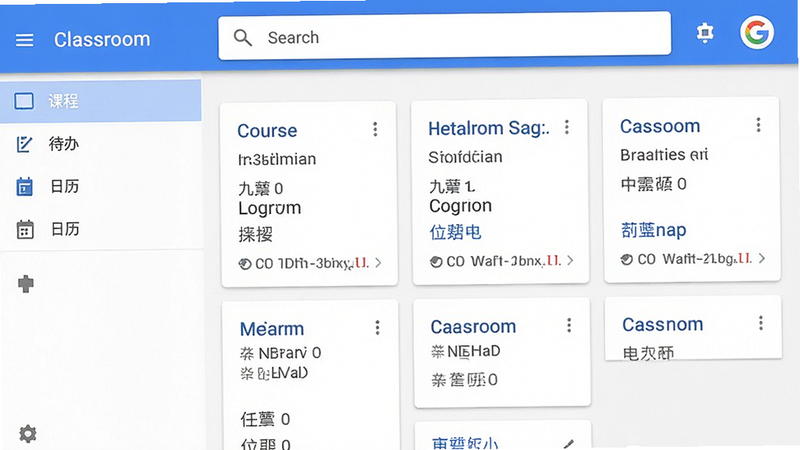Screen dimensions: 800x450
Task: Open the first 日历 calendar item
Action: tap(101, 187)
